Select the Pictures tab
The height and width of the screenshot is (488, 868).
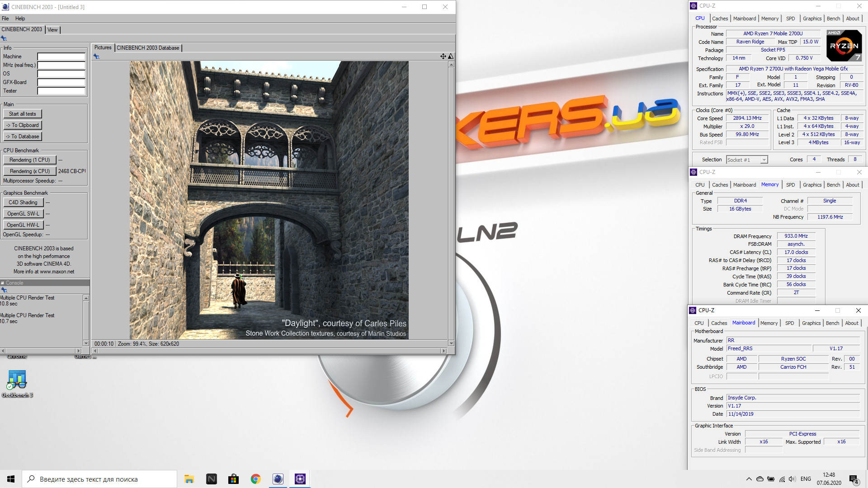(103, 47)
